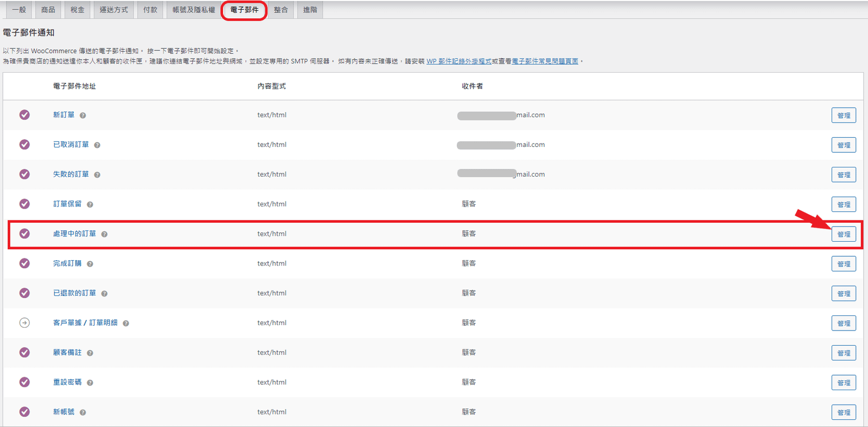Open the 新帳號 email link

[x=63, y=412]
